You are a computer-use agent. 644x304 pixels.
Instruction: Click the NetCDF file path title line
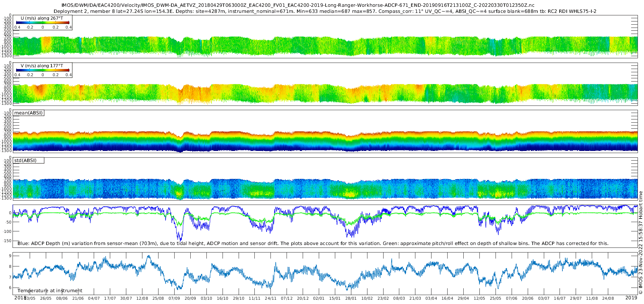(x=298, y=5)
